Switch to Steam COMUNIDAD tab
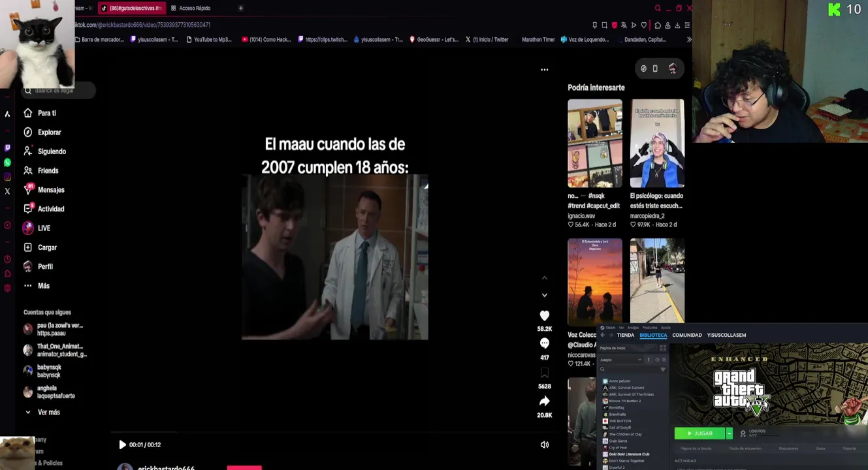Screen dimensions: 868x470 click(x=687, y=335)
